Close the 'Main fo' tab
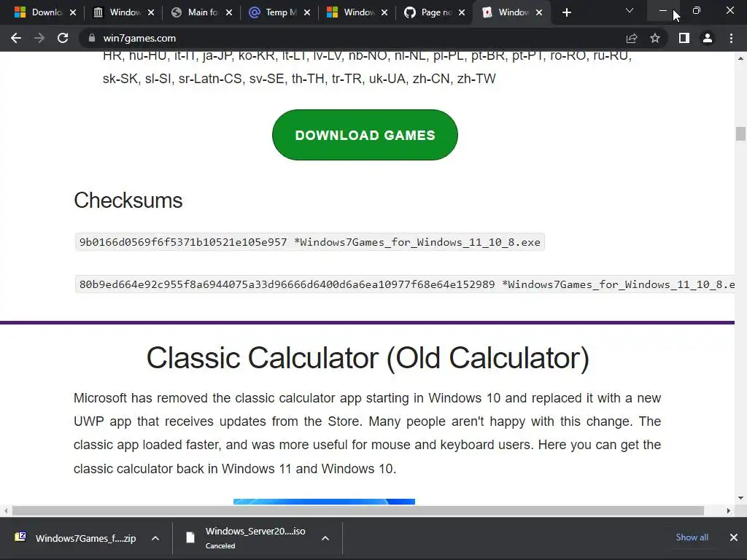747x560 pixels. coord(229,13)
